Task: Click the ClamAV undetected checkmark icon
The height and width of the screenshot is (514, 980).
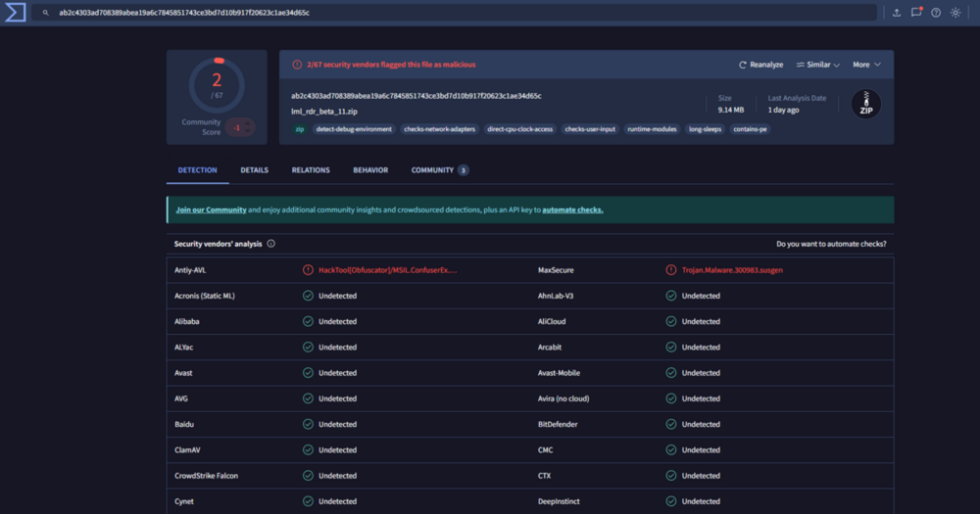Action: 308,449
